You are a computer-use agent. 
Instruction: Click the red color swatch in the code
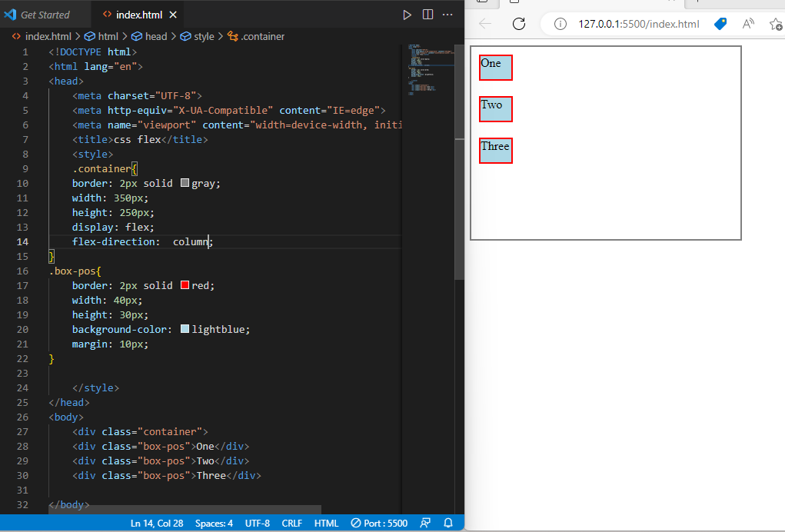click(x=185, y=284)
